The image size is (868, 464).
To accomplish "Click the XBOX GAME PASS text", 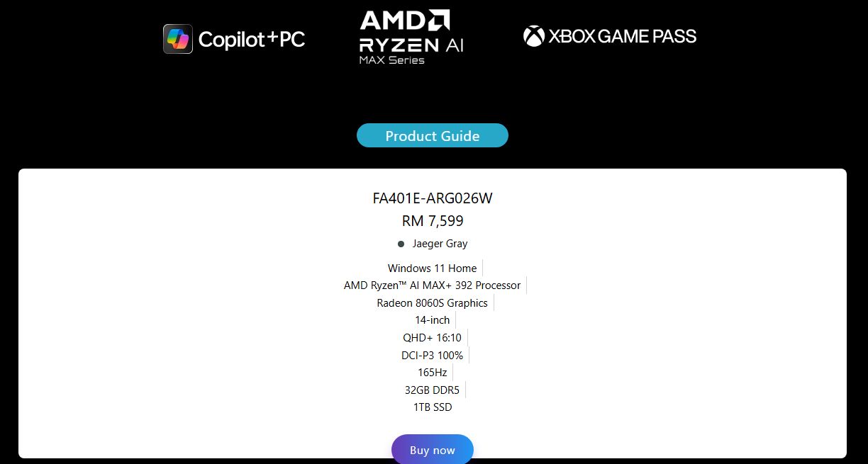I will tap(622, 36).
